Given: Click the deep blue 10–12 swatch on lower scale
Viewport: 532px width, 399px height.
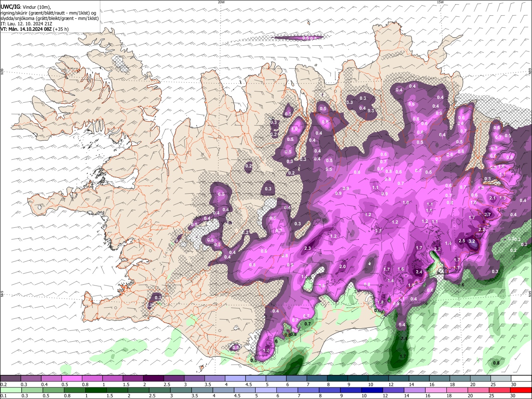Looking at the screenshot, I should (x=372, y=390).
